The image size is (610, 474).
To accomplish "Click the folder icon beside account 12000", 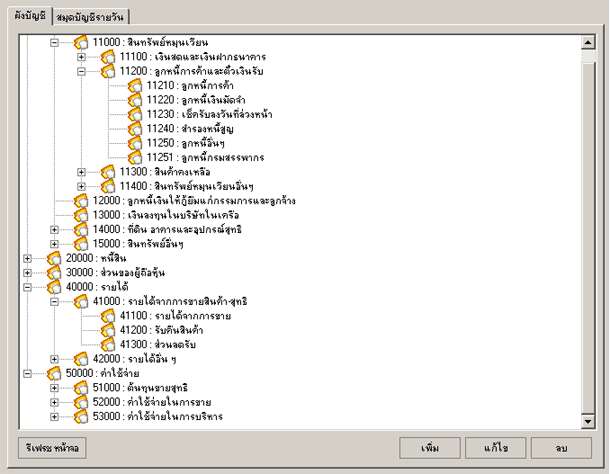I will (x=81, y=201).
